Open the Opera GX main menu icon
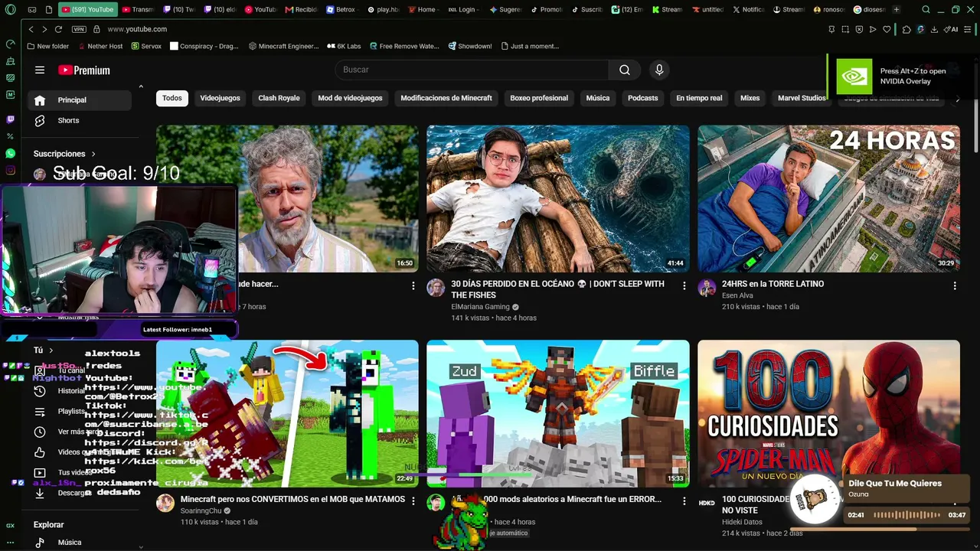The width and height of the screenshot is (980, 551). pyautogui.click(x=11, y=10)
